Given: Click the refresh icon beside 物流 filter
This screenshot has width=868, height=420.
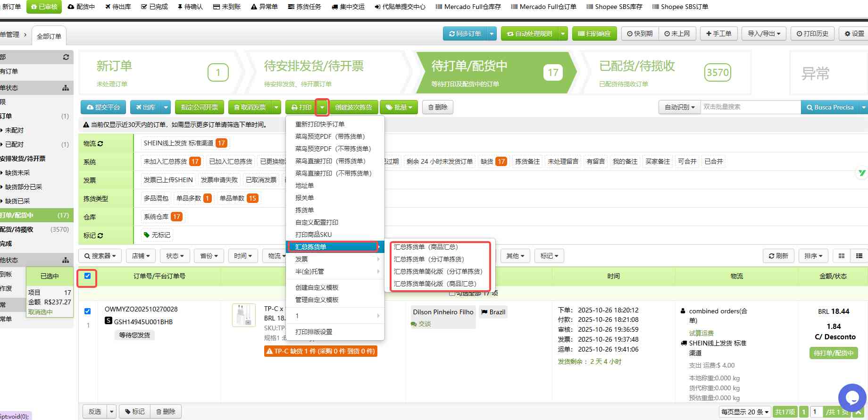Looking at the screenshot, I should click(x=100, y=143).
